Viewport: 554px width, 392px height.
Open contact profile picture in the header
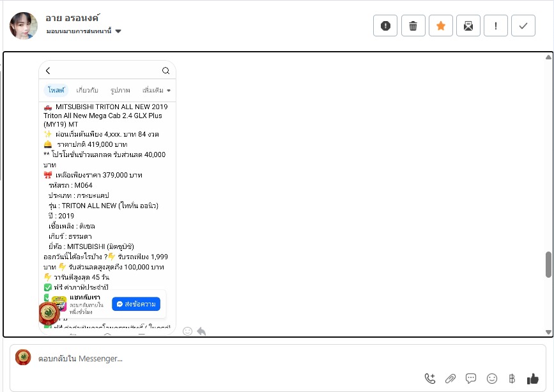coord(23,26)
